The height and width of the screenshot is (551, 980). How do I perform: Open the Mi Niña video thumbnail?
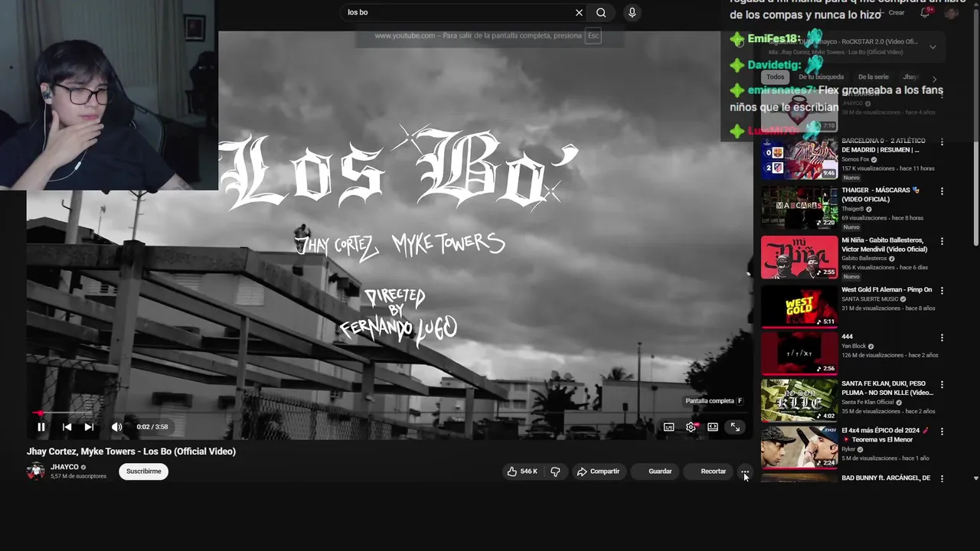coord(799,257)
